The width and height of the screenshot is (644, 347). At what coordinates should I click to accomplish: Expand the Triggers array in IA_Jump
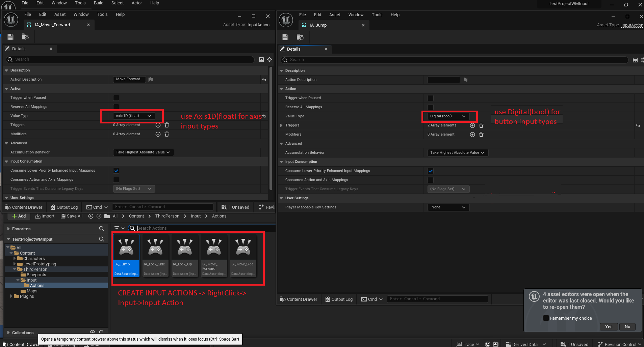pos(281,125)
